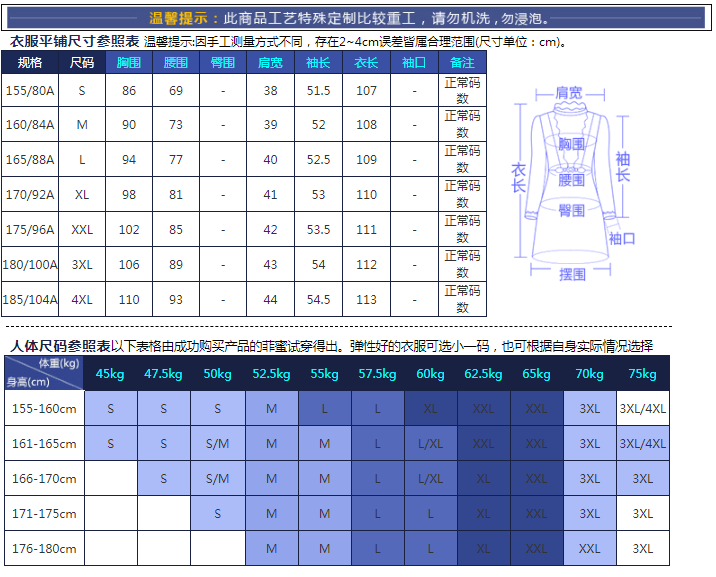This screenshot has height=577, width=716.
Task: Click the L/XL cell in 166-170cm row
Action: 430,479
